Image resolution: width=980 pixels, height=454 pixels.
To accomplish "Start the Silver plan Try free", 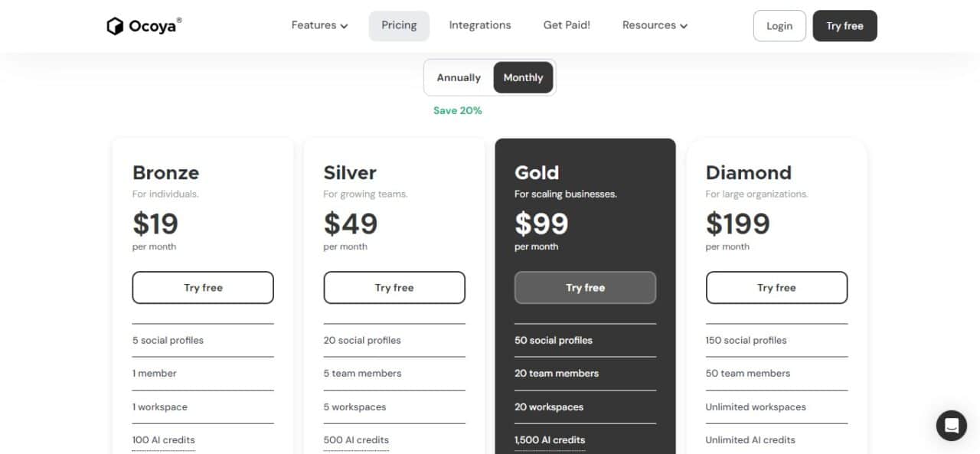I will click(394, 288).
